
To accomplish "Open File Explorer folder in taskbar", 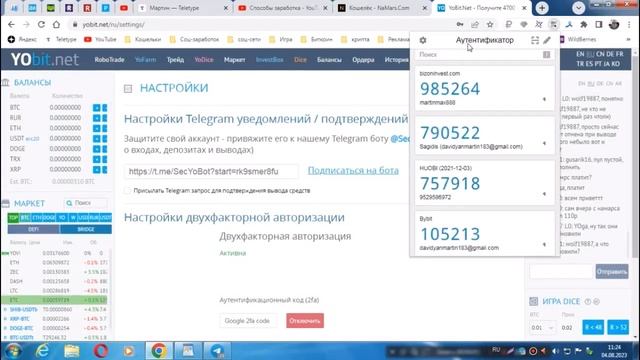I will [71, 351].
